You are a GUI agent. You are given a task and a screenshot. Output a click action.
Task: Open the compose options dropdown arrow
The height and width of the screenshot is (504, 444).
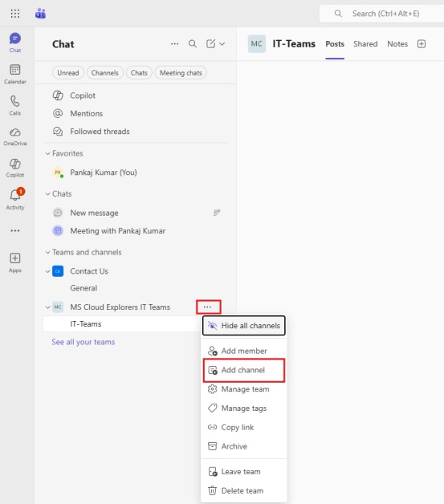[222, 43]
